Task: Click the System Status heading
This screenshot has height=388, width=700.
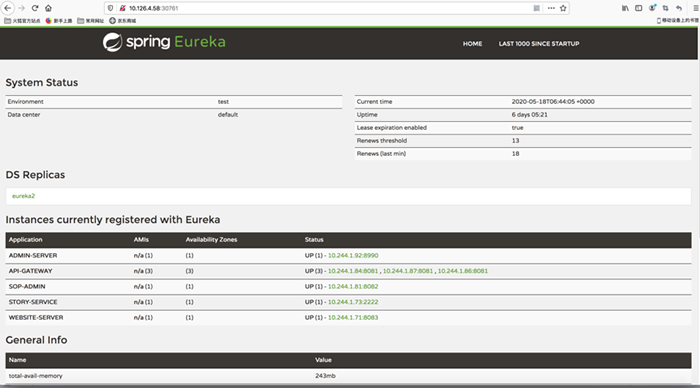Action: pyautogui.click(x=42, y=83)
